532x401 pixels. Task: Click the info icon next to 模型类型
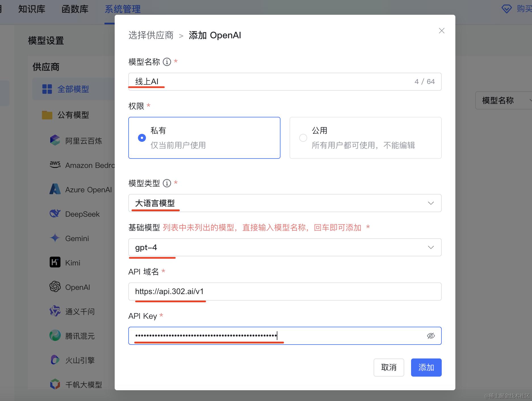point(167,183)
